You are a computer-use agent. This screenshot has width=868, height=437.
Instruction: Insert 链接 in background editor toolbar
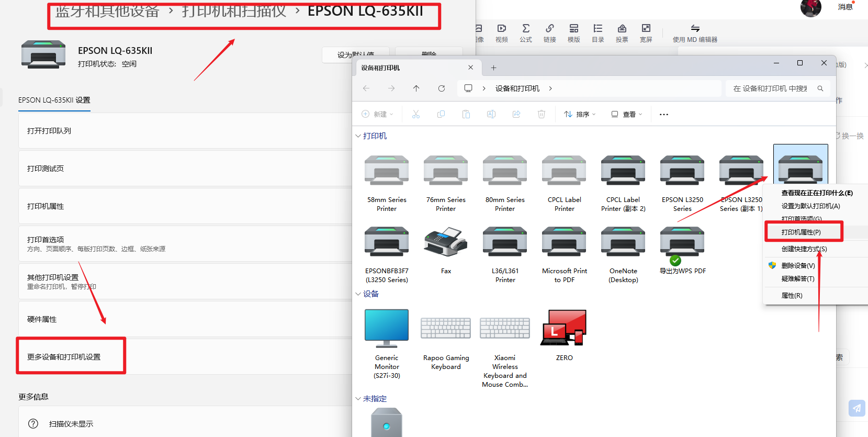(x=550, y=33)
